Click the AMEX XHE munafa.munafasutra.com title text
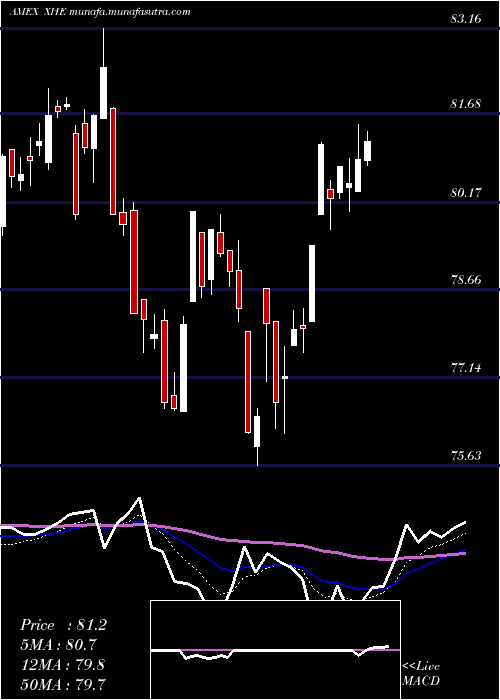 tap(100, 12)
